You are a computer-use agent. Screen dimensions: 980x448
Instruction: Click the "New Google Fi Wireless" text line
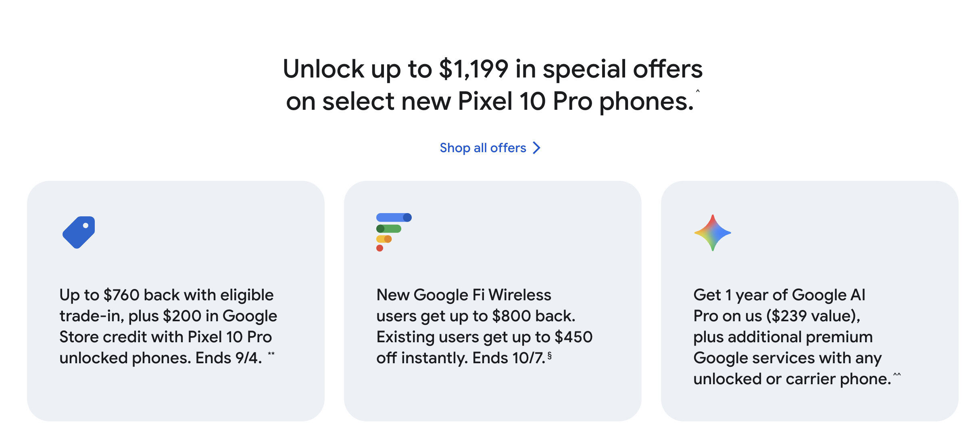coord(463,295)
